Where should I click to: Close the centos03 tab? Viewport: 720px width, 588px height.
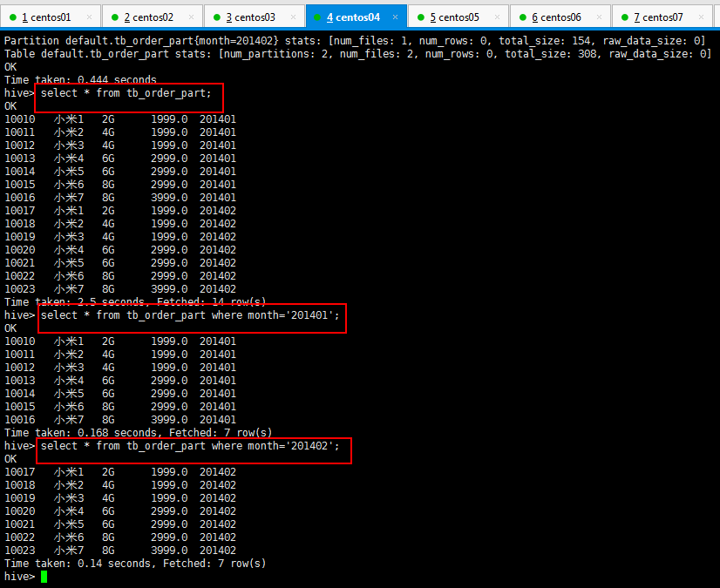pos(293,17)
